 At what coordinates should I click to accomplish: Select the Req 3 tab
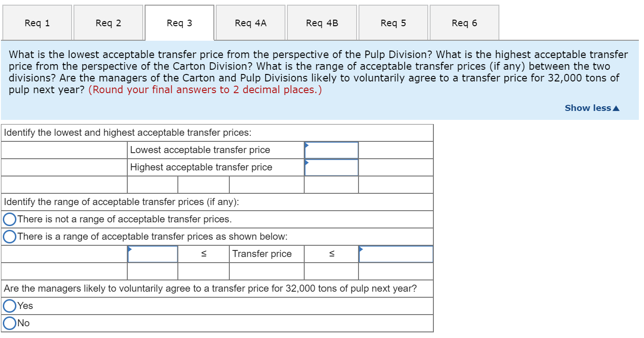coord(180,22)
